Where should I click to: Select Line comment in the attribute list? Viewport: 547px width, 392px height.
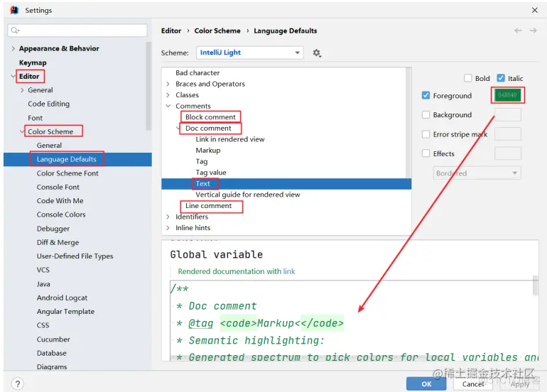click(208, 206)
